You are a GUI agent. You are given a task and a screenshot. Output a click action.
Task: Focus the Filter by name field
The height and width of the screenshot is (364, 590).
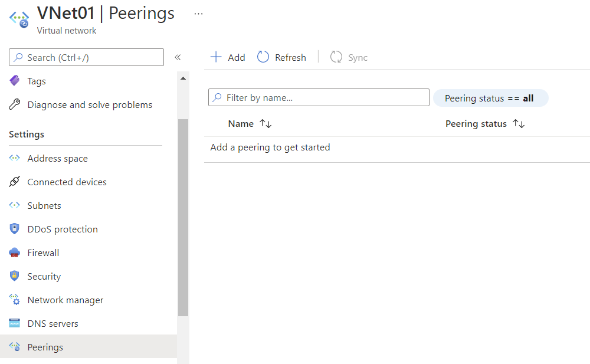(319, 97)
